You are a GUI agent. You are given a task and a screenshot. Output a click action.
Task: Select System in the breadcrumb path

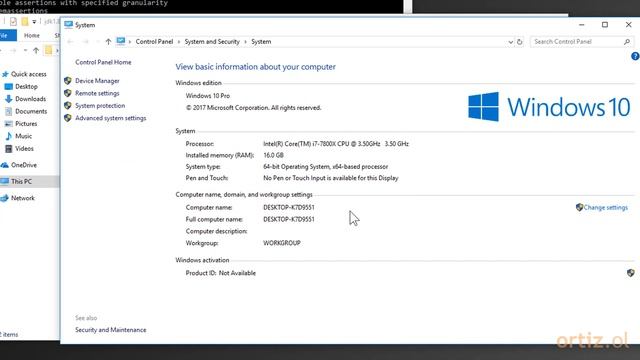(x=261, y=42)
